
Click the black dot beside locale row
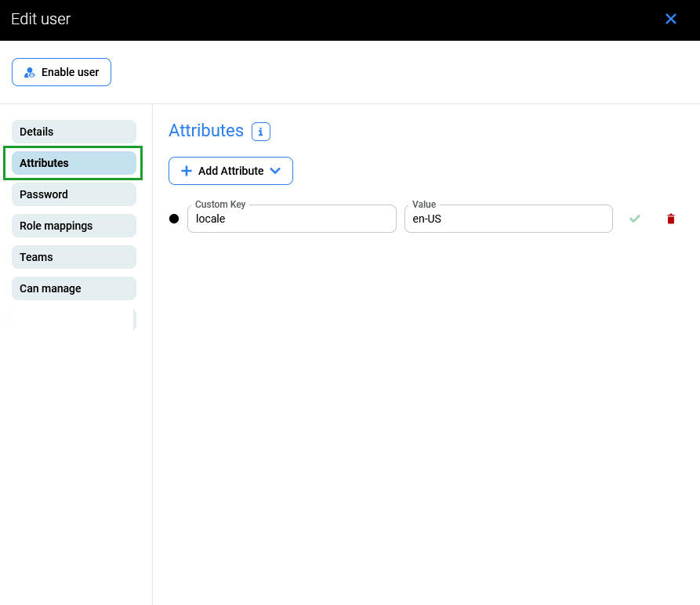[174, 219]
